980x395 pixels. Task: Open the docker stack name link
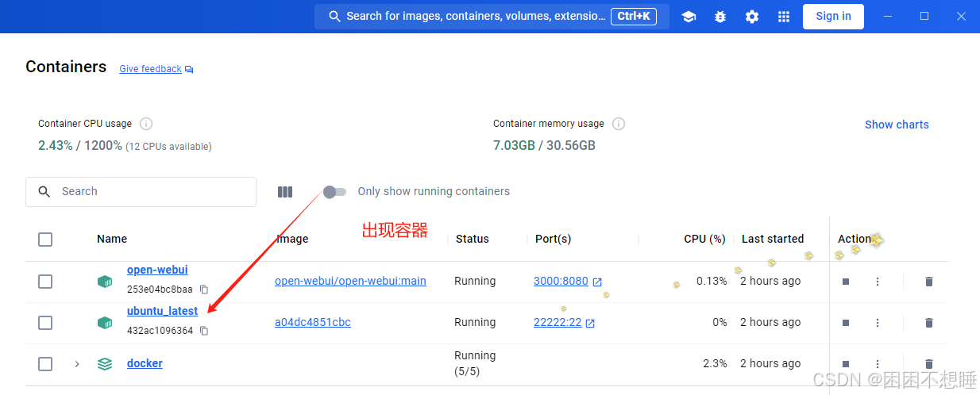pyautogui.click(x=145, y=363)
